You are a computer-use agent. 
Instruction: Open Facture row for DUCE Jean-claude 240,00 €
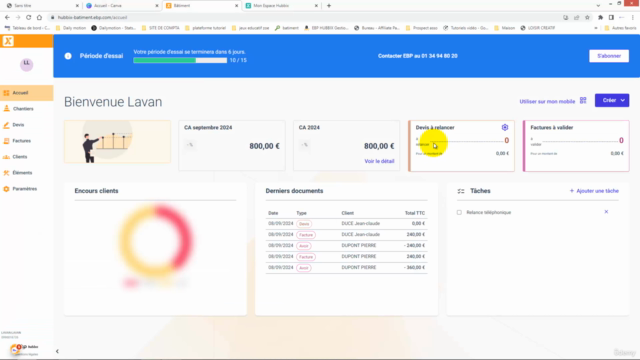tap(346, 235)
